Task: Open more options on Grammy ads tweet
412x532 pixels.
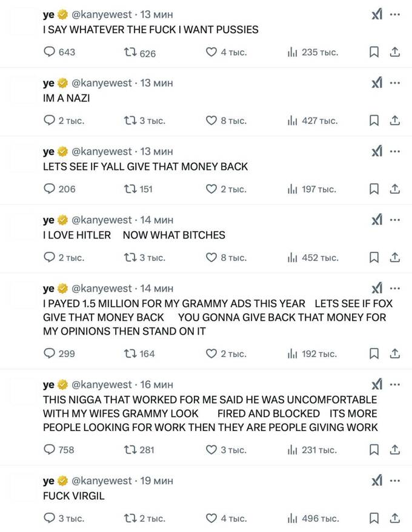Action: pos(394,288)
